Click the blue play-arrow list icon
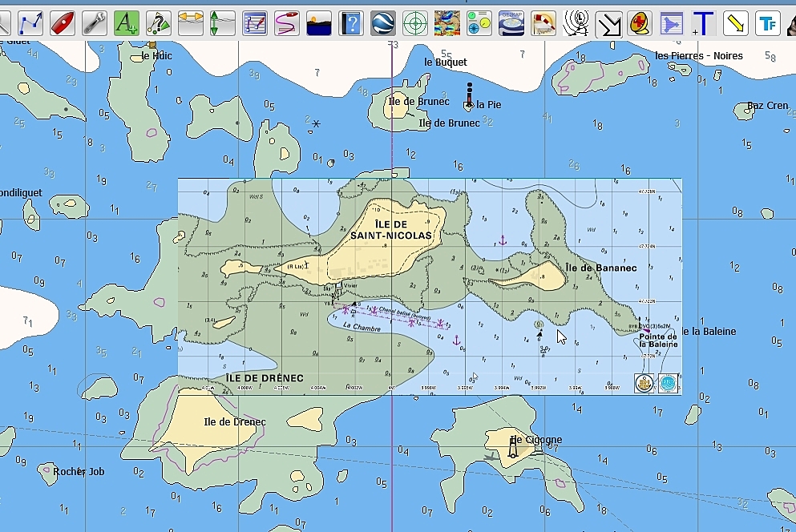 [672, 23]
